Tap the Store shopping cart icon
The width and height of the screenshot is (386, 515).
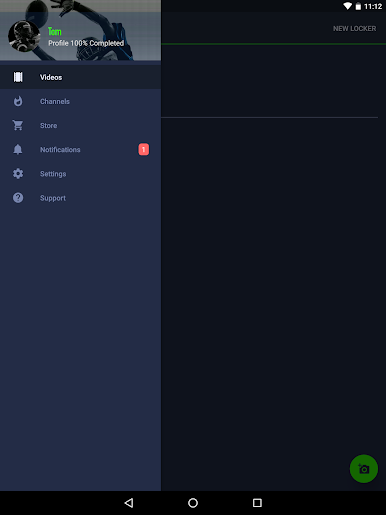(18, 125)
